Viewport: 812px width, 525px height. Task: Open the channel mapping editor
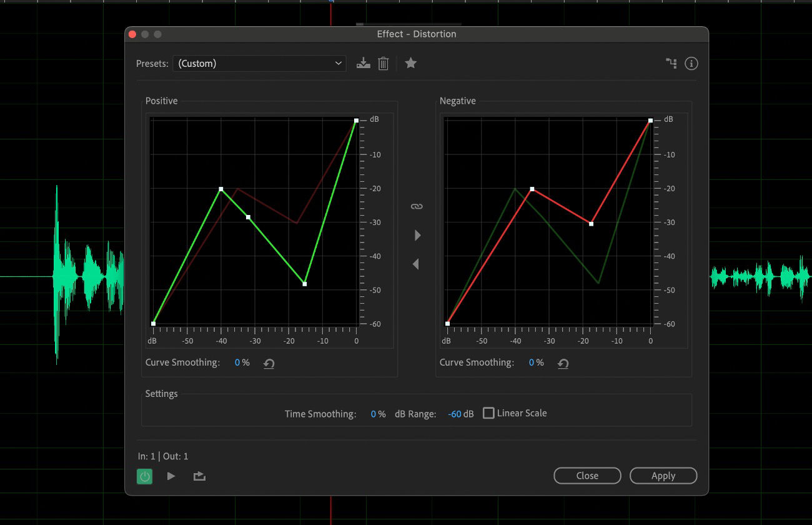tap(671, 63)
